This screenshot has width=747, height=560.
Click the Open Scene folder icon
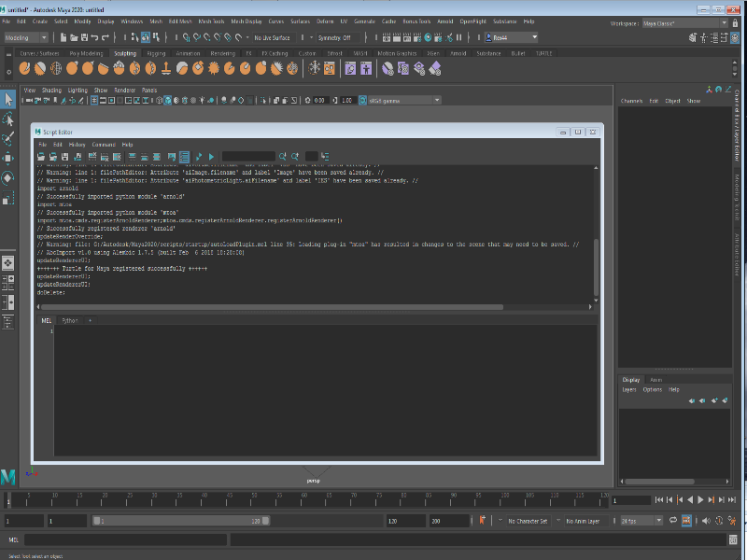click(74, 37)
